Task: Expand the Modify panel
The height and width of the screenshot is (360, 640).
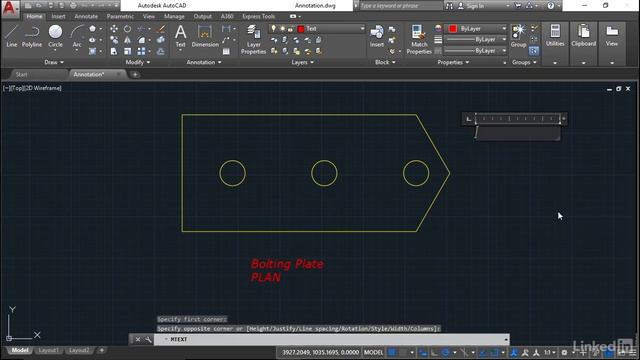Action: (x=138, y=62)
